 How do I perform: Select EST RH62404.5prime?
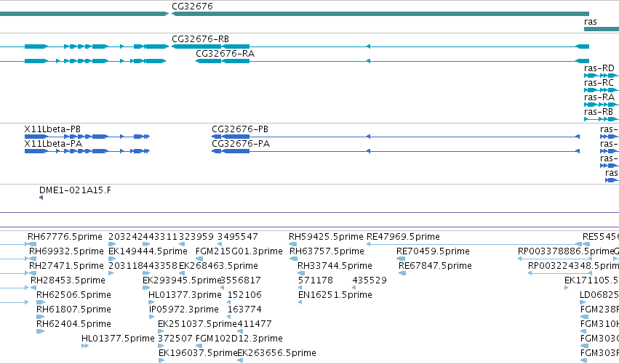tap(73, 325)
